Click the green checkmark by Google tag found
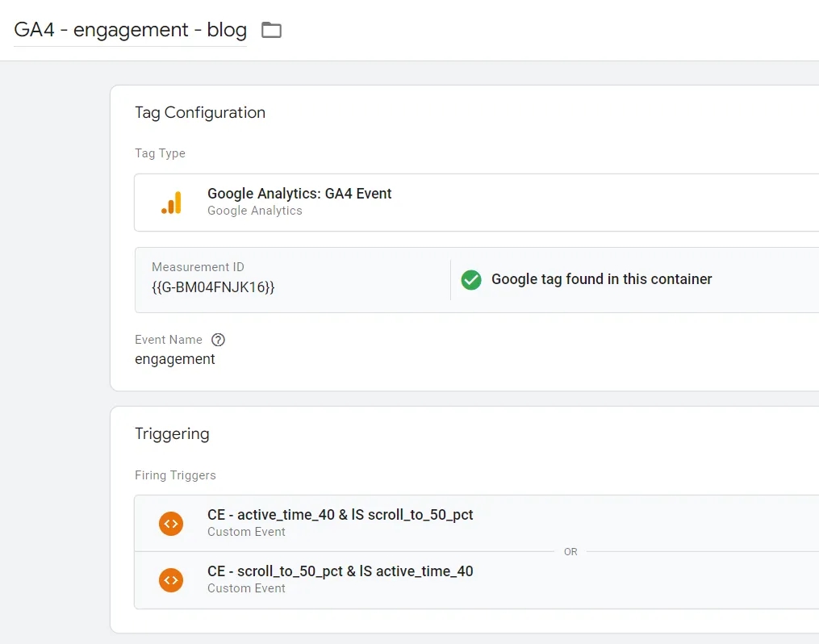 click(470, 280)
